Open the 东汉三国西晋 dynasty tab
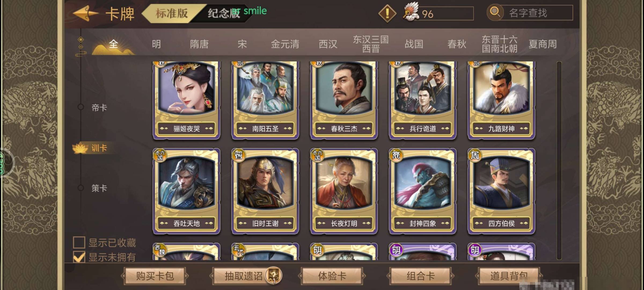Viewport: 644px width, 290px height. click(371, 44)
